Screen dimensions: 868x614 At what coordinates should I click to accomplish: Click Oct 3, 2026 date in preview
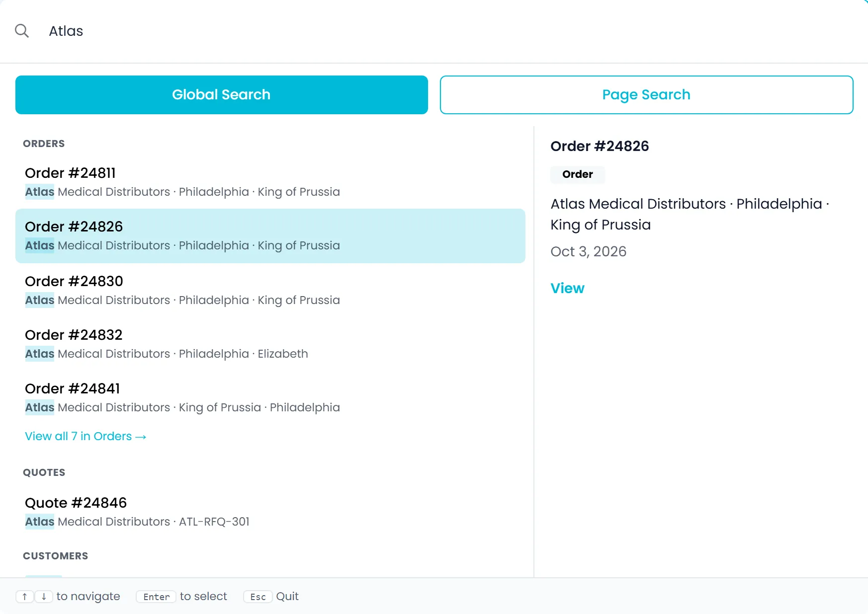pos(588,251)
